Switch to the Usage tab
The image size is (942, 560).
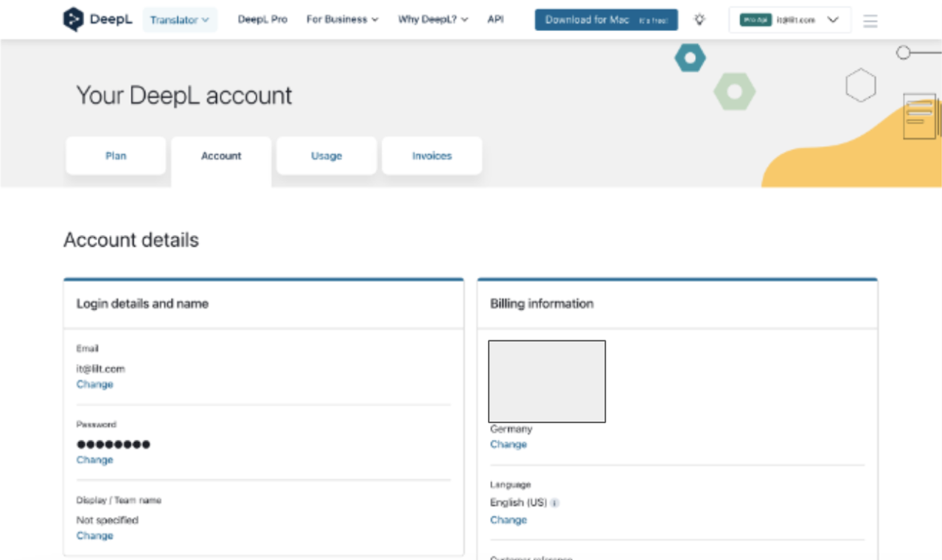327,155
